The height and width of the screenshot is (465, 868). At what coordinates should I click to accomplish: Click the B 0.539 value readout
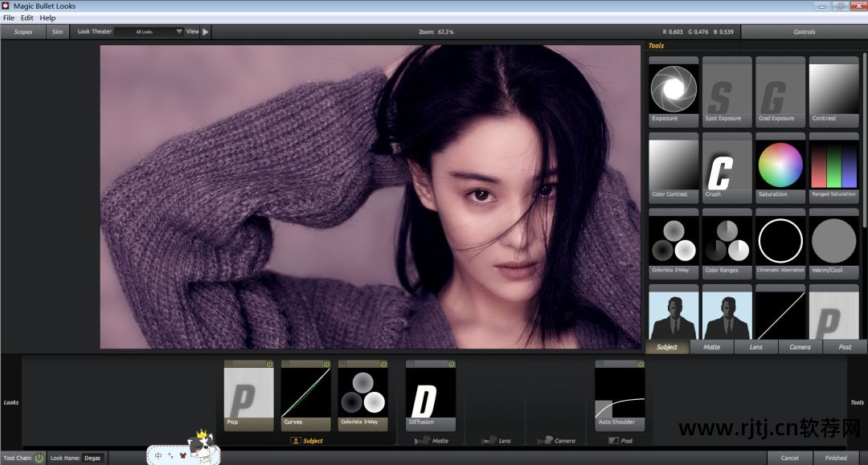723,32
